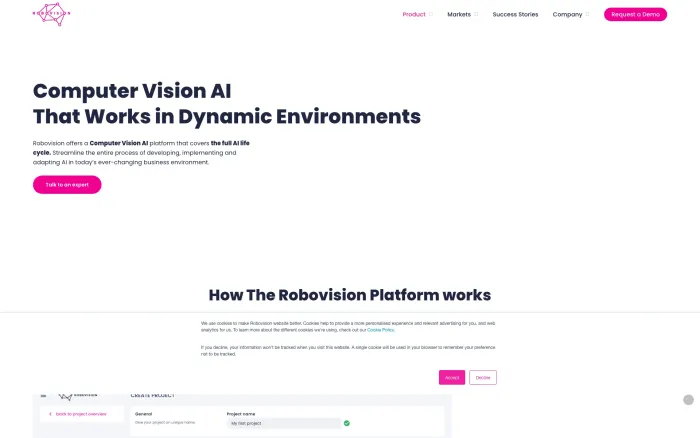The width and height of the screenshot is (700, 438).
Task: Decline the cookies
Action: pos(483,377)
